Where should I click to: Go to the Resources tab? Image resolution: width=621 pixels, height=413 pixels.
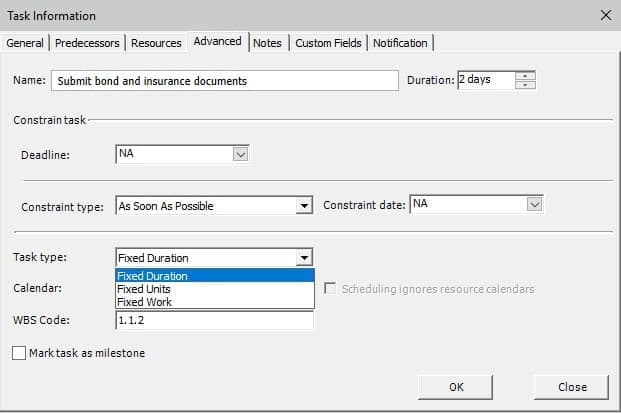click(156, 43)
